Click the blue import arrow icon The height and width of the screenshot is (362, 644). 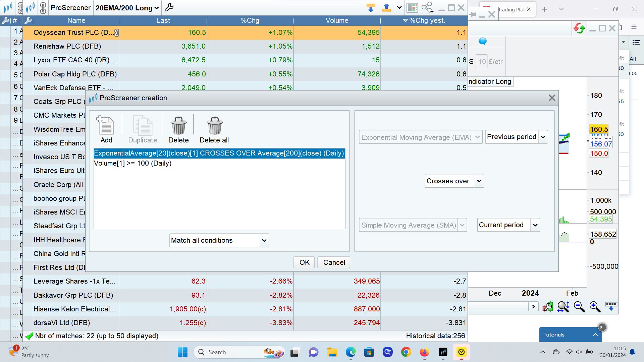pyautogui.click(x=371, y=8)
